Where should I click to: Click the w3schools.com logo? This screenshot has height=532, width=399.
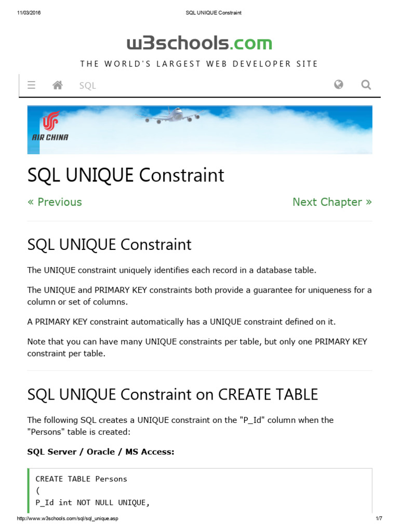tap(199, 43)
